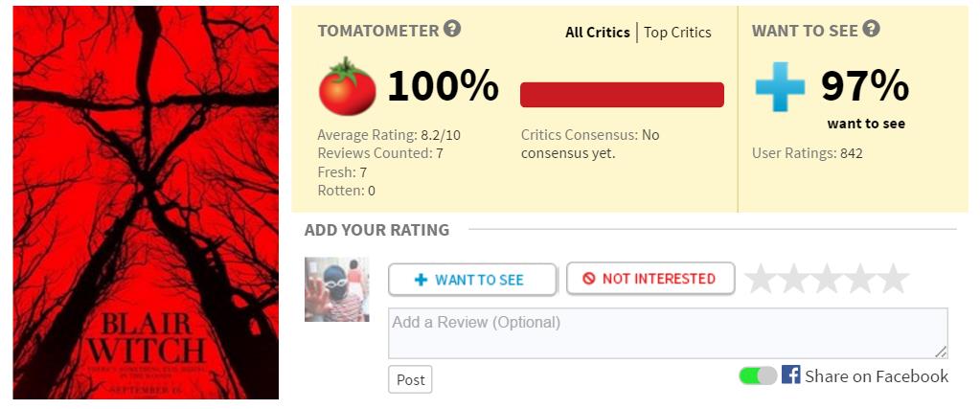The width and height of the screenshot is (980, 409).
Task: Open the Blair Witch poster image
Action: (146, 203)
